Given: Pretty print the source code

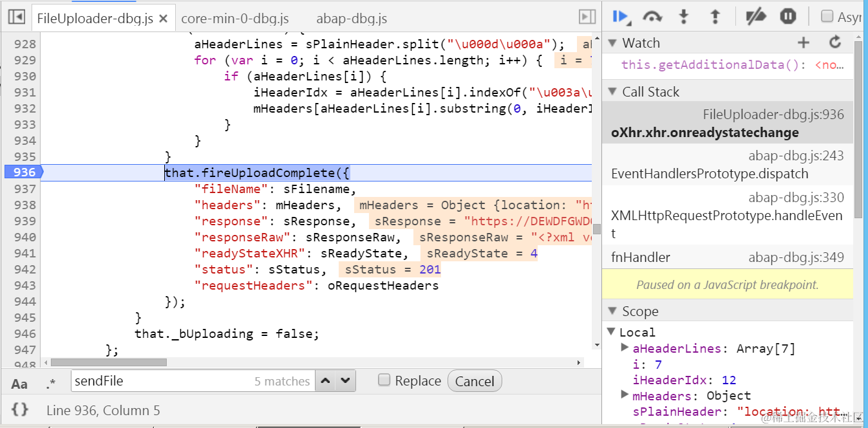Looking at the screenshot, I should tap(20, 409).
